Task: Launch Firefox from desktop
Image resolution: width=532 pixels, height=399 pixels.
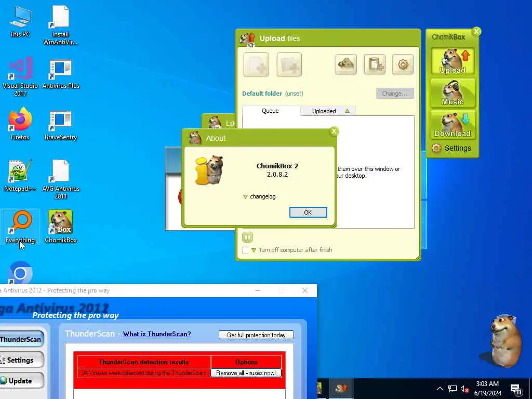Action: click(x=20, y=124)
